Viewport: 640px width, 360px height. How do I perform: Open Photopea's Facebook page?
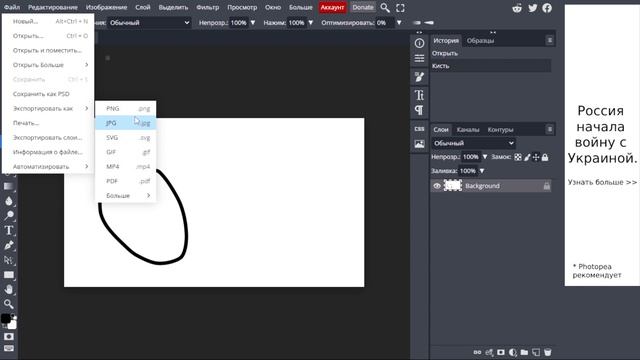click(547, 8)
